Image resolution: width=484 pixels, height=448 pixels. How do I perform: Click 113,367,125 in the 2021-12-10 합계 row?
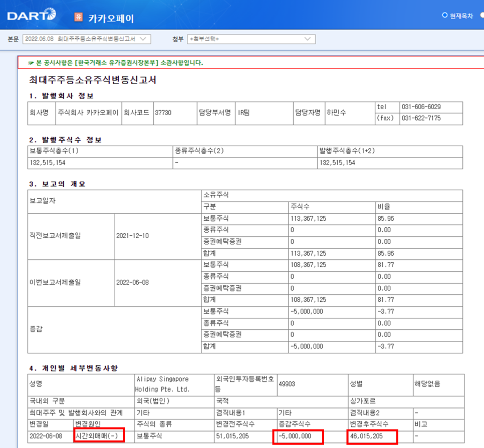(x=308, y=253)
